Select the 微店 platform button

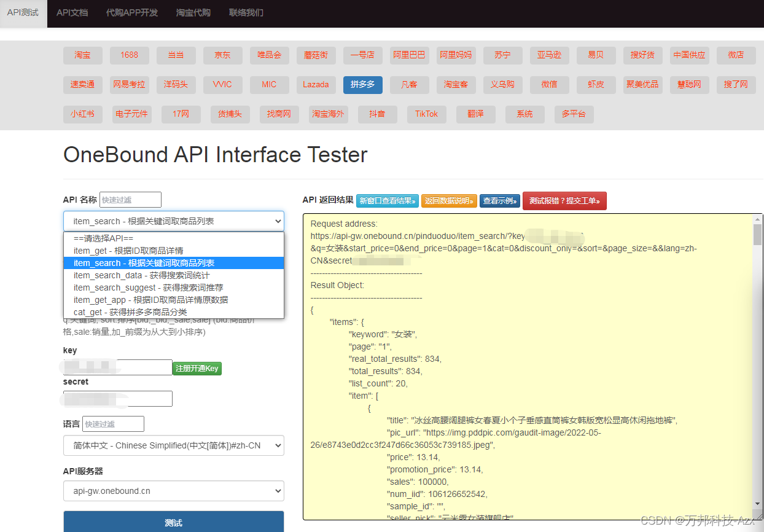[736, 55]
